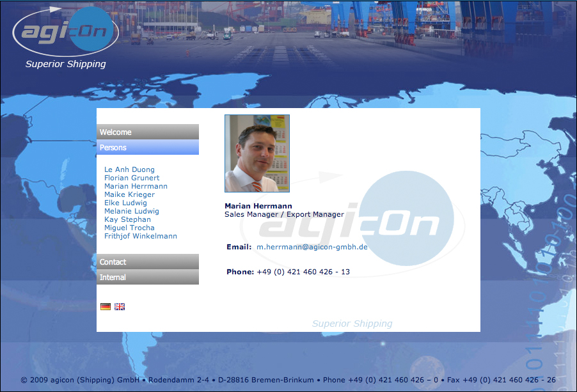Open Miguel Trocha's profile link

click(129, 228)
